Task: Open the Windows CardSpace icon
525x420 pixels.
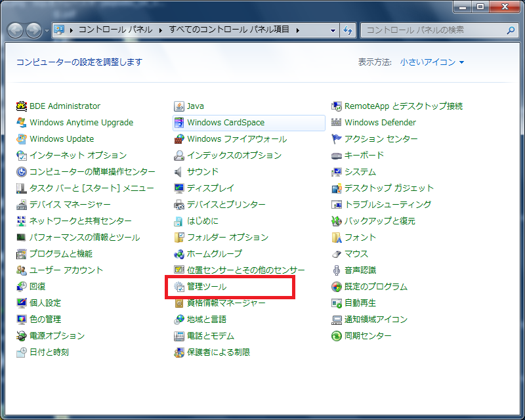Action: (x=179, y=123)
